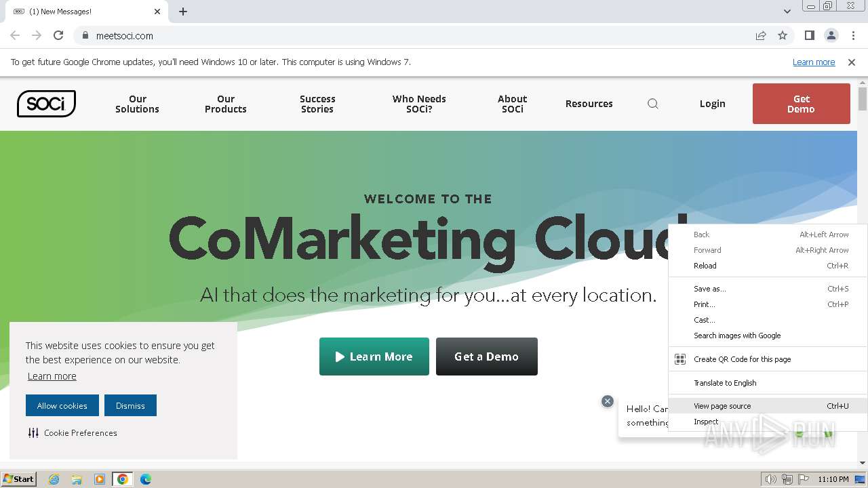Click the Get Demo red button
868x488 pixels.
click(x=801, y=104)
